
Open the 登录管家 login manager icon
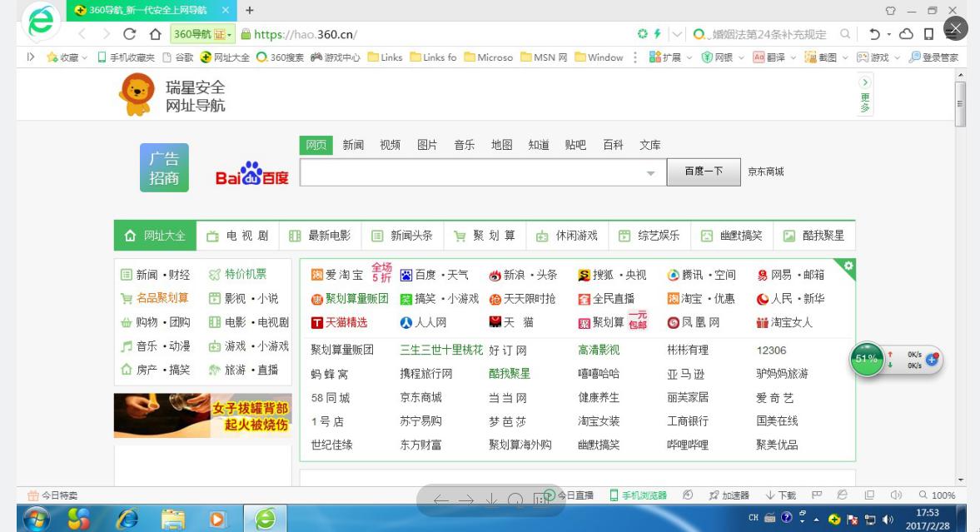pos(936,57)
